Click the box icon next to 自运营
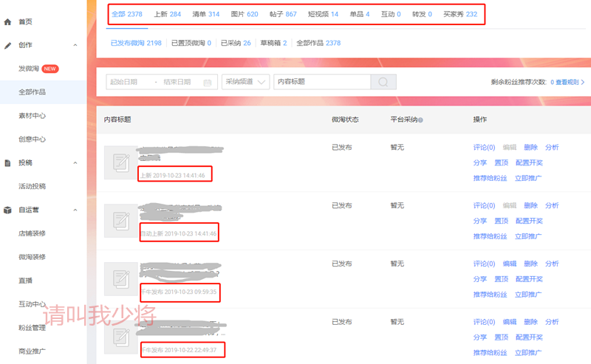The image size is (591, 364). click(8, 210)
